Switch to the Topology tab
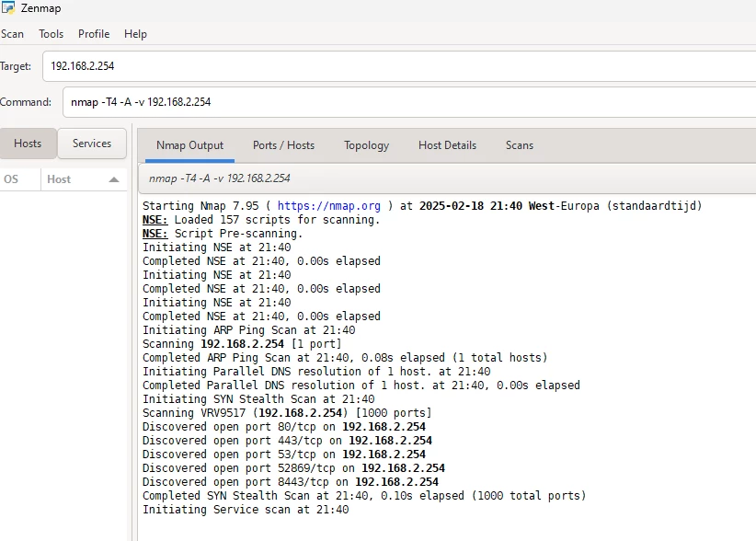This screenshot has width=756, height=541. click(x=366, y=145)
